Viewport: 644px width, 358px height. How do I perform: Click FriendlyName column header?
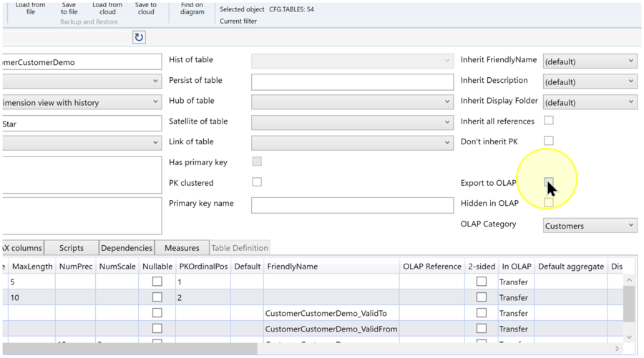(x=331, y=266)
